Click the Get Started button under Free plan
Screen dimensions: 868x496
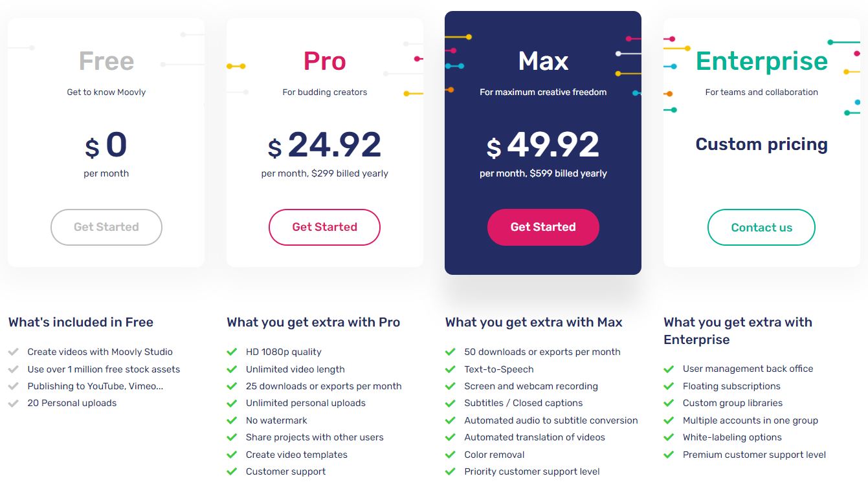click(x=106, y=227)
